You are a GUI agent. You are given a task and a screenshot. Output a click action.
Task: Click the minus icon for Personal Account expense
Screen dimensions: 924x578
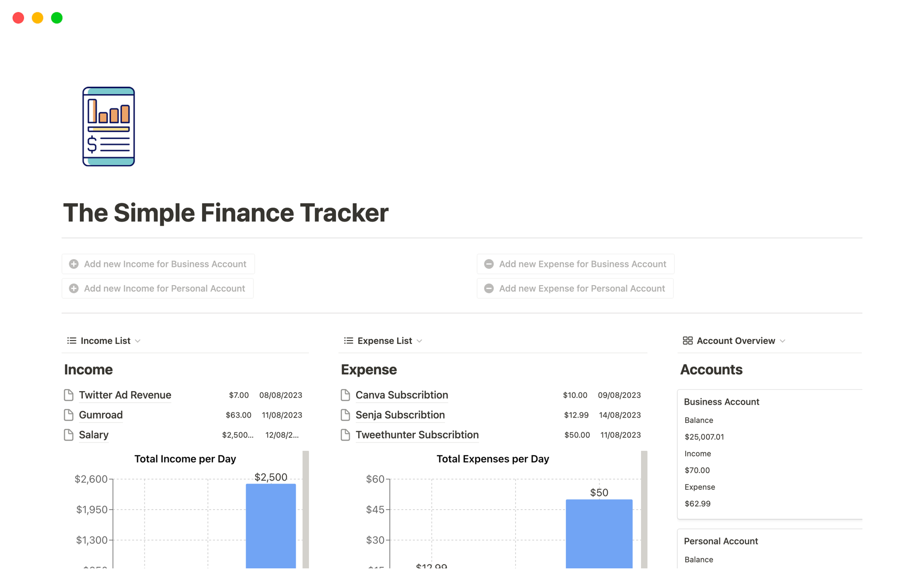point(488,289)
